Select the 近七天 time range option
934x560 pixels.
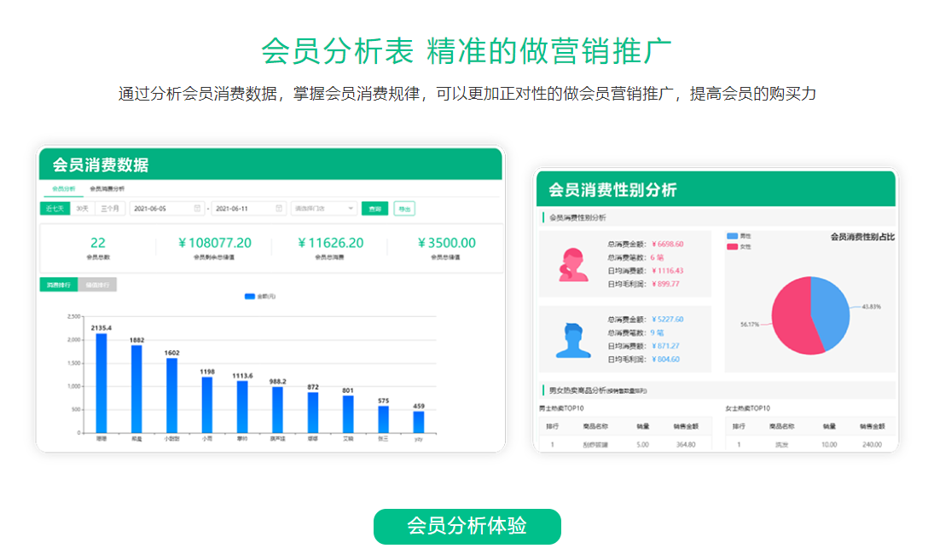click(x=55, y=208)
